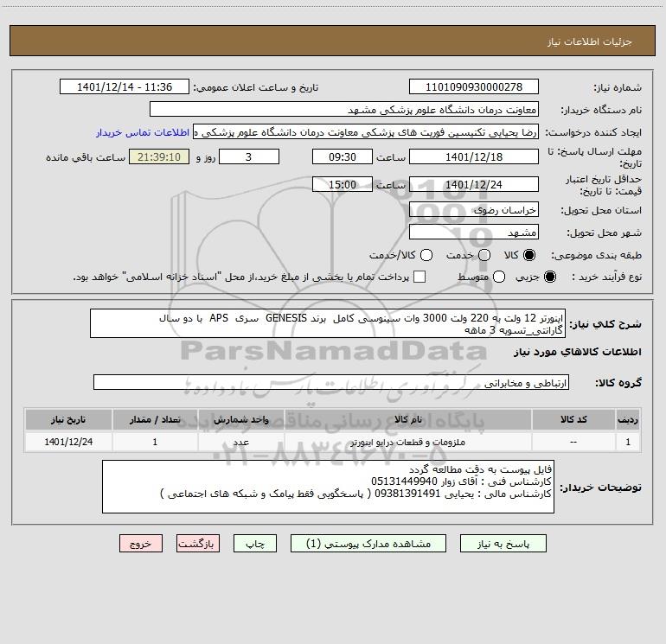Click the price validity date 1401/12/24 field
The width and height of the screenshot is (666, 644).
(x=474, y=184)
